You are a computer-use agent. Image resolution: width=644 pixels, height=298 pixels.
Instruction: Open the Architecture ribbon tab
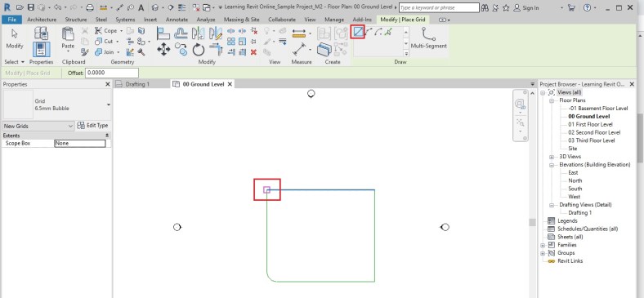pos(42,20)
